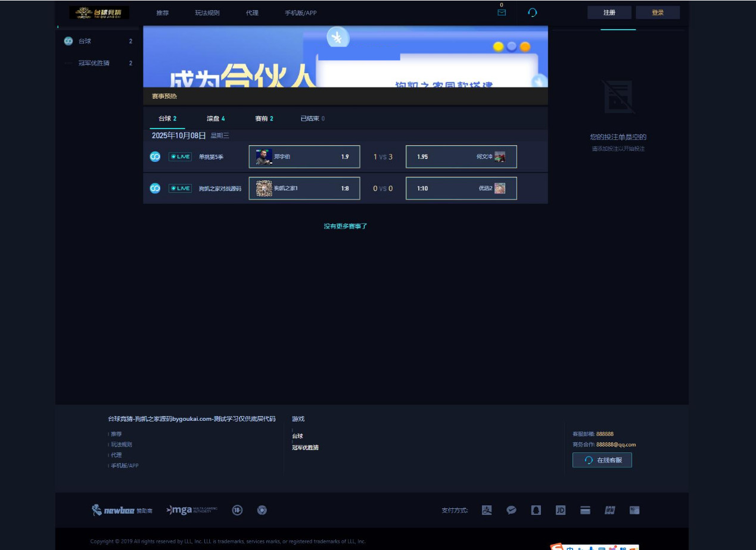Click the QQ payment icon in footer
The height and width of the screenshot is (550, 756).
[536, 510]
